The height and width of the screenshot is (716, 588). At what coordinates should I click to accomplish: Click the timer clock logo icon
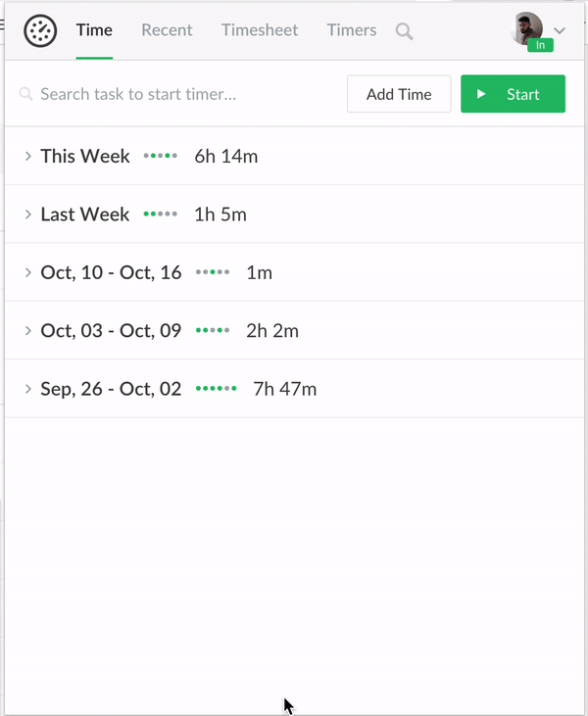pos(40,30)
